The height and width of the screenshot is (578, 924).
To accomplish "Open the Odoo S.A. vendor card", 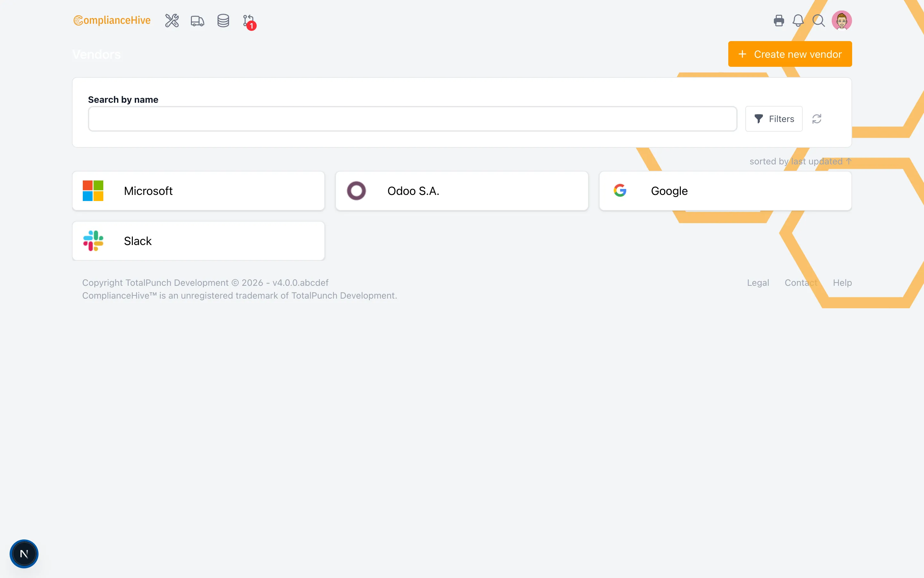I will [462, 191].
